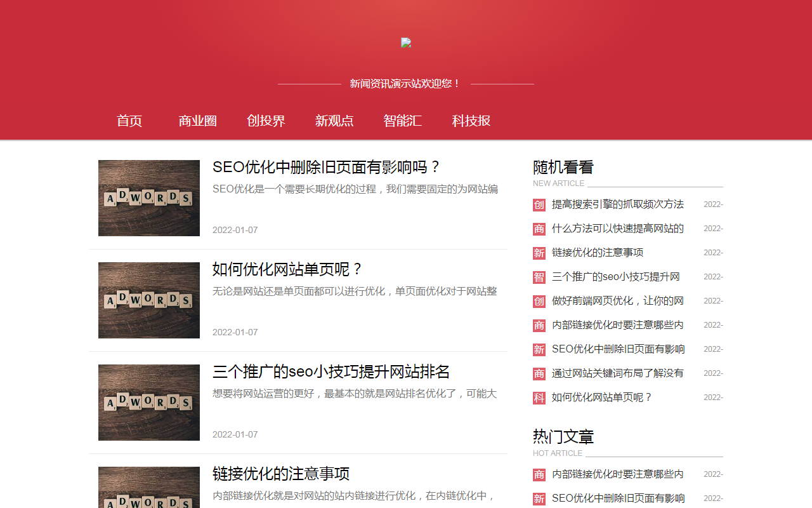Open sidebar link 提高搜索引擎的抓取频次方法

[x=618, y=204]
